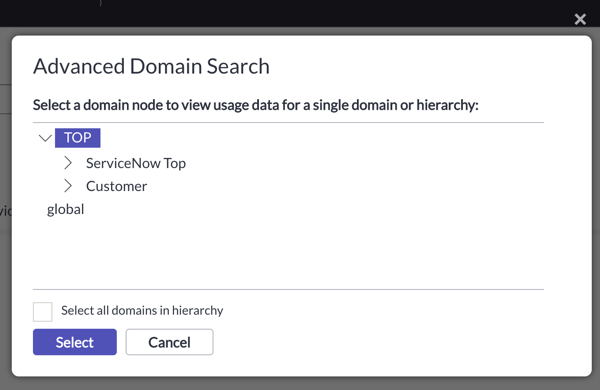
Task: Select the TOP domain
Action: tap(78, 138)
